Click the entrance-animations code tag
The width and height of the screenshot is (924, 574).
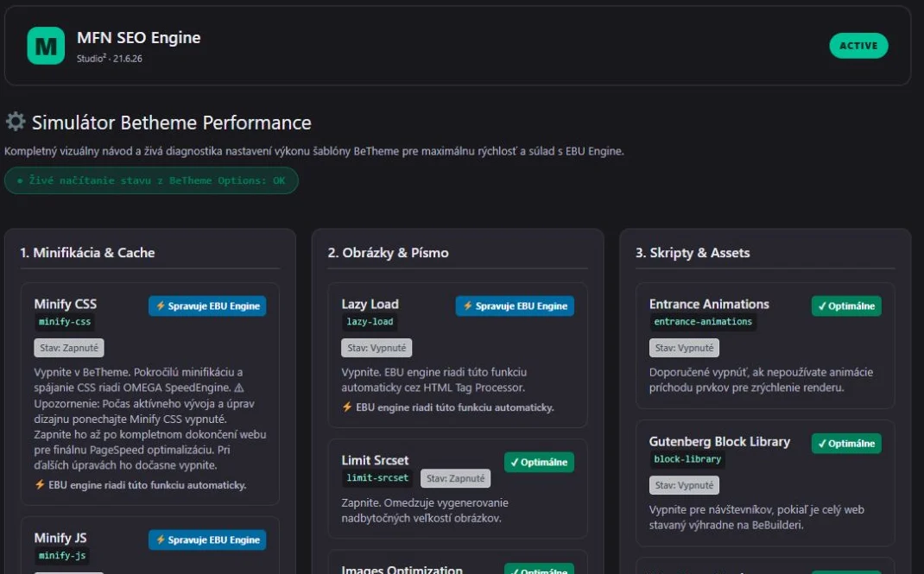pos(703,321)
